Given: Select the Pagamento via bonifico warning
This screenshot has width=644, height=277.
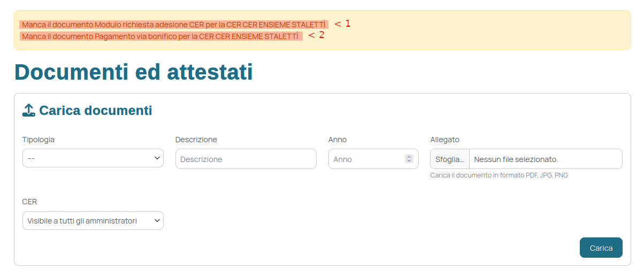Looking at the screenshot, I should pyautogui.click(x=161, y=36).
